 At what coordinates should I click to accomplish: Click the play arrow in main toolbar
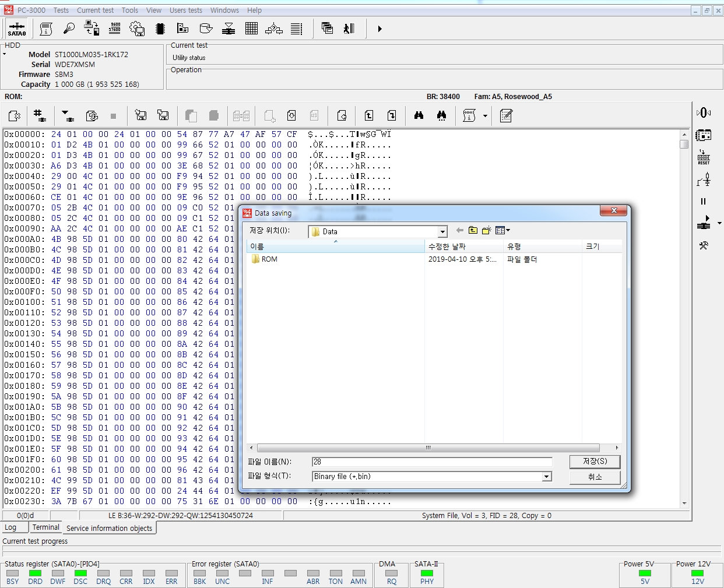point(379,29)
